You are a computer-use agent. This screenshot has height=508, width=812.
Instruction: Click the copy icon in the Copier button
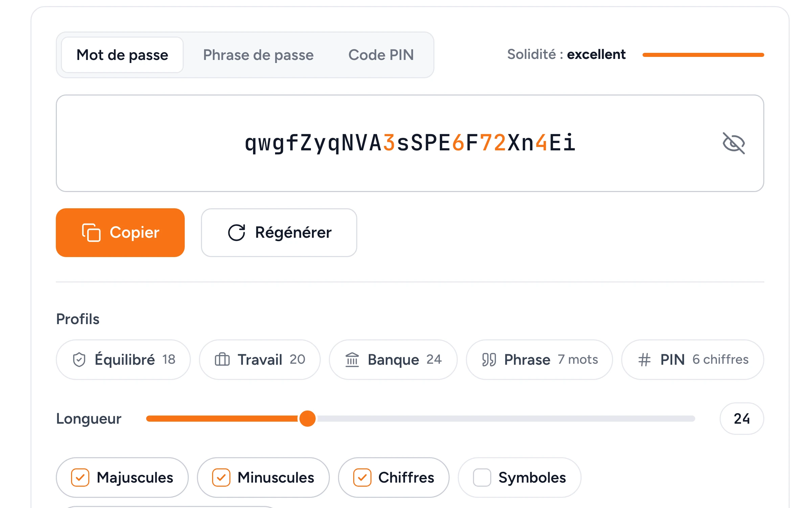pos(91,233)
